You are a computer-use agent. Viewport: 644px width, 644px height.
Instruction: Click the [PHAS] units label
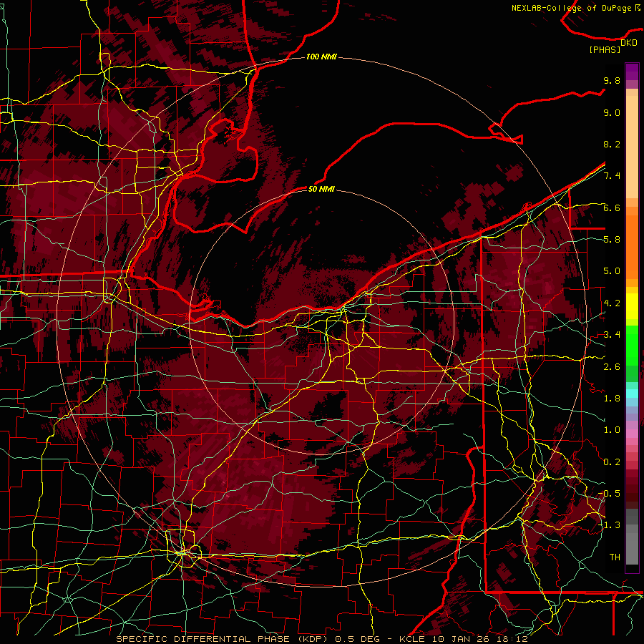605,49
